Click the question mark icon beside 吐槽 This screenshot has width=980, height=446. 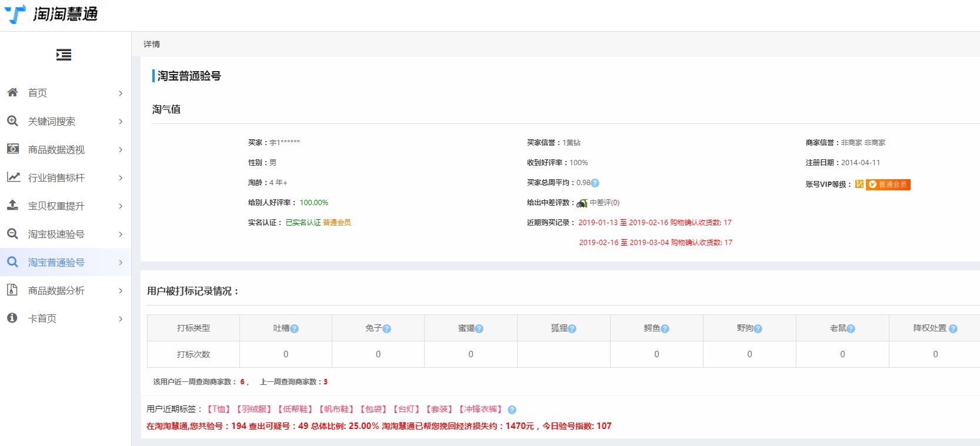(295, 329)
